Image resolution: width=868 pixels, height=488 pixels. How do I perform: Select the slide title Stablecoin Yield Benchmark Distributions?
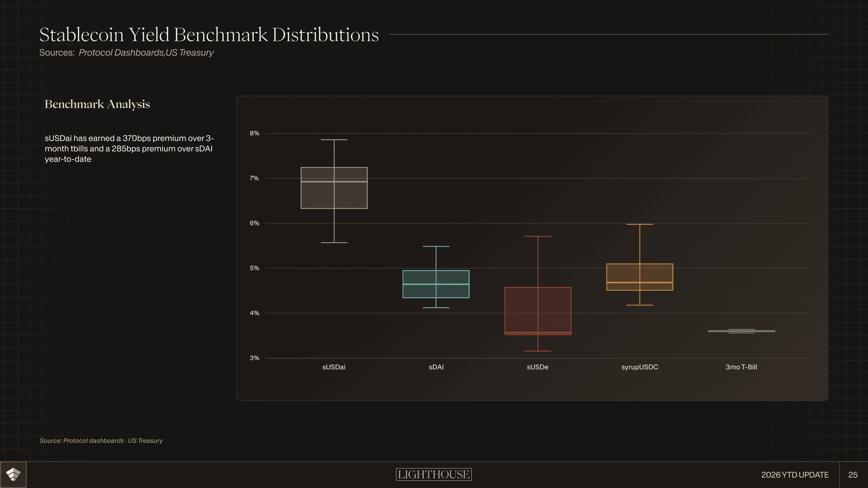209,35
